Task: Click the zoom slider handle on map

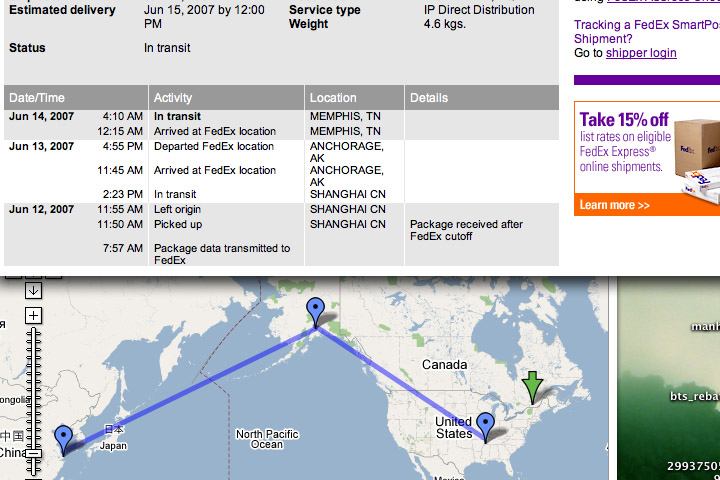Action: (33, 453)
